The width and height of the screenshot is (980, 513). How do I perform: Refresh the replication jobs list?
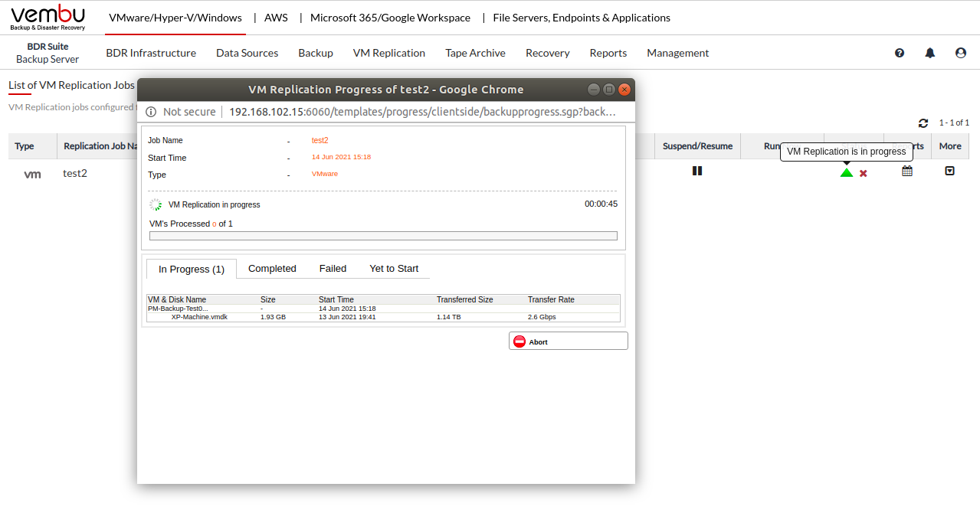[923, 123]
